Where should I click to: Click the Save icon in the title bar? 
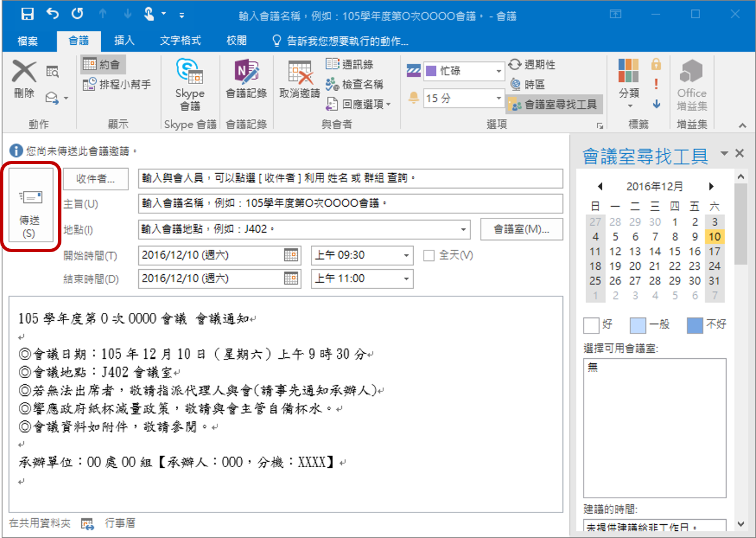27,14
